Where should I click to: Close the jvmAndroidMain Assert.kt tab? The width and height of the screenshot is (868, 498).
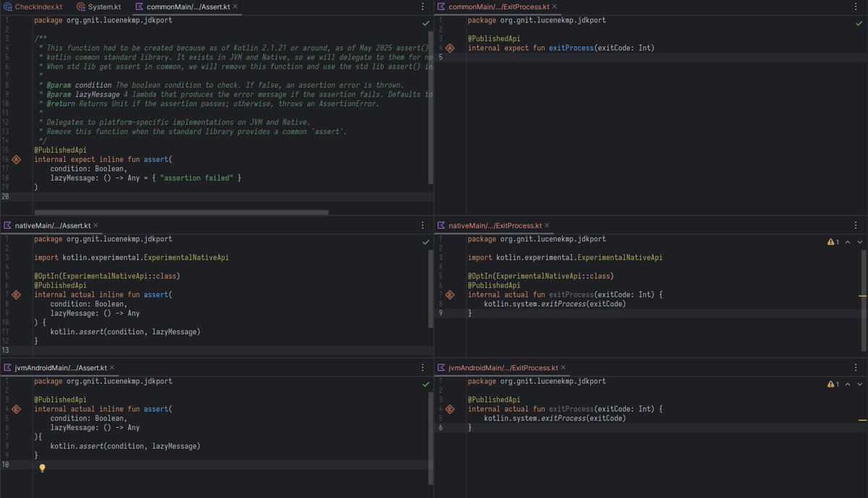(114, 368)
